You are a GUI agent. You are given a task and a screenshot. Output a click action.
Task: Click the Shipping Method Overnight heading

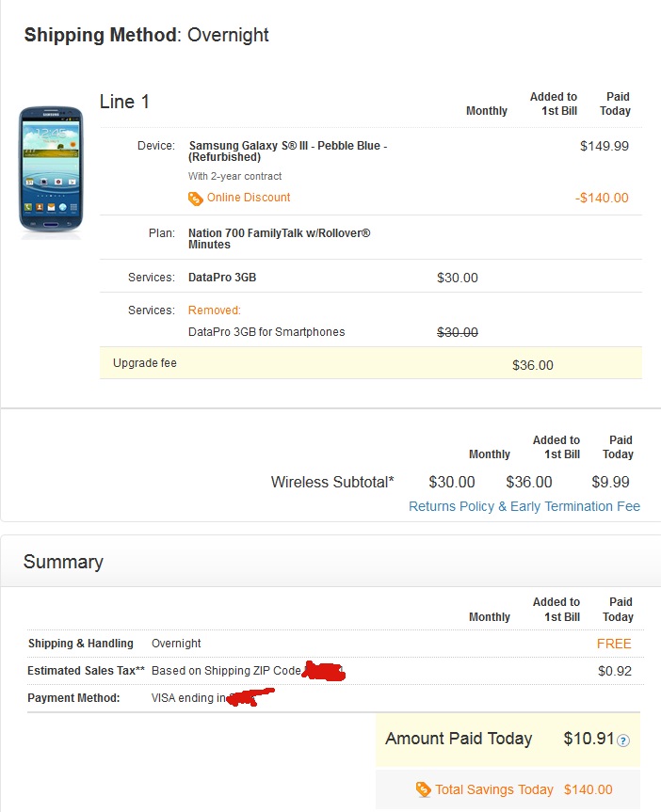coord(146,35)
